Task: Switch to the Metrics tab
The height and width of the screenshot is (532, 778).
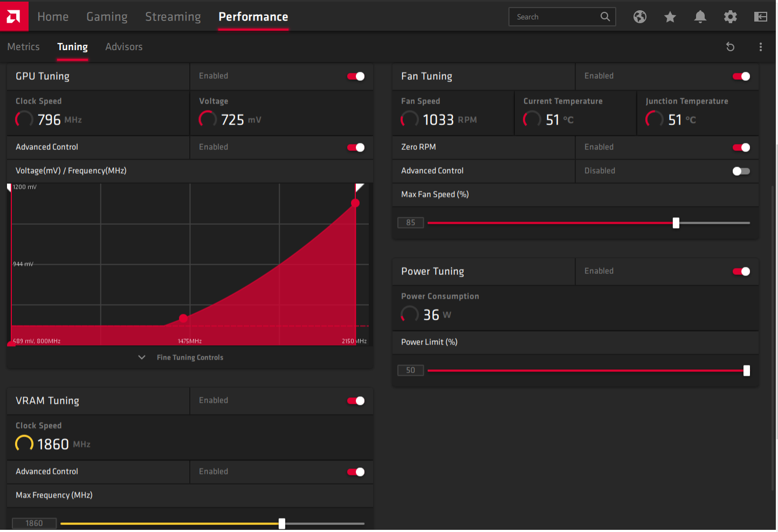Action: pyautogui.click(x=23, y=47)
